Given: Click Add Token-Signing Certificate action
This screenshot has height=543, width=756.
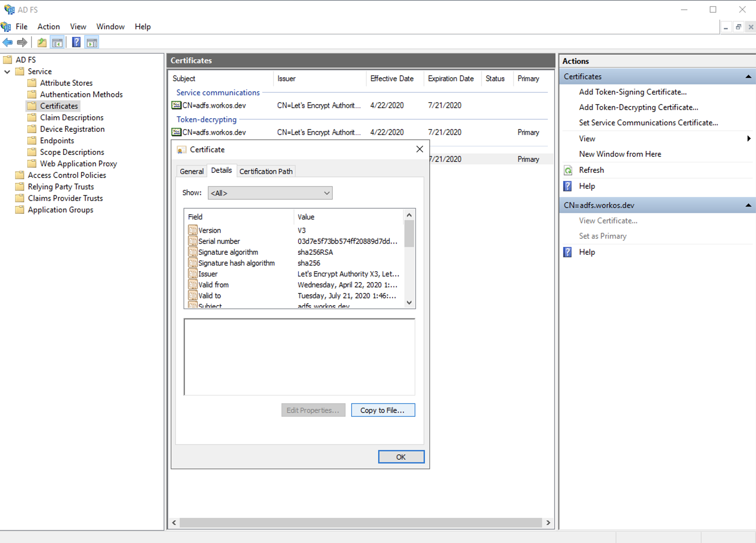Looking at the screenshot, I should pyautogui.click(x=633, y=92).
